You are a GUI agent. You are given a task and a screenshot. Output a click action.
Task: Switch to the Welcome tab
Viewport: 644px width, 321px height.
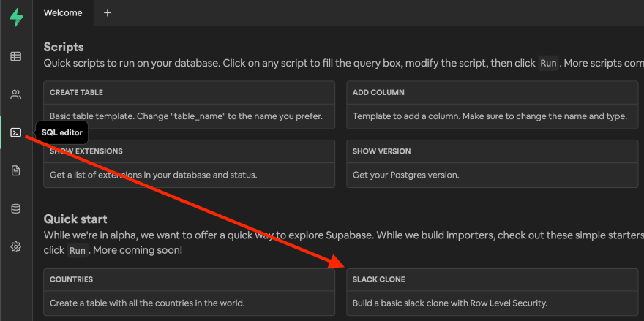coord(63,12)
